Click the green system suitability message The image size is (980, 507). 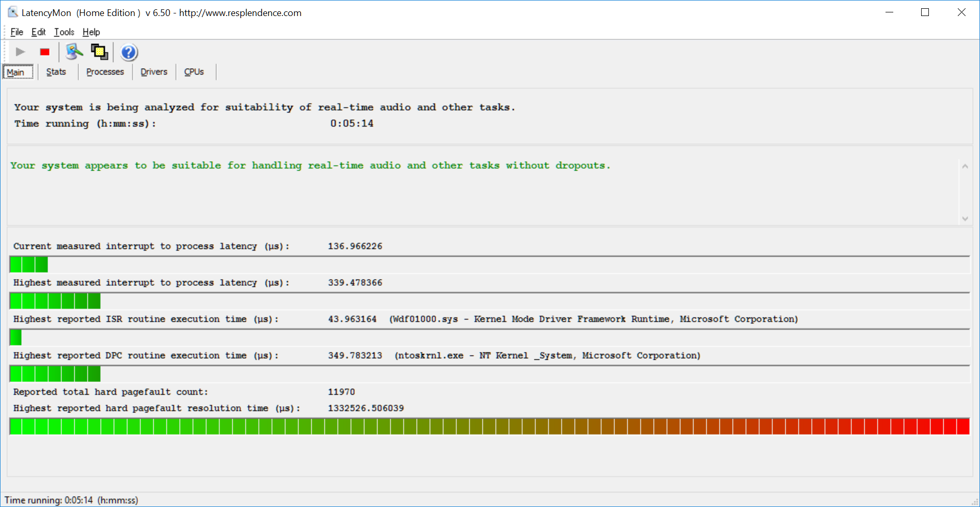tap(310, 165)
